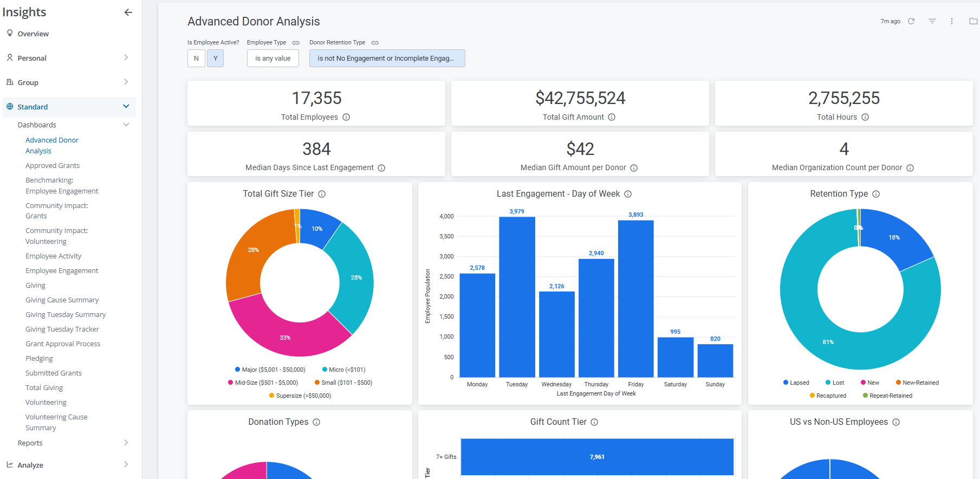
Task: Collapse the Insights sidebar with back arrow
Action: point(128,12)
